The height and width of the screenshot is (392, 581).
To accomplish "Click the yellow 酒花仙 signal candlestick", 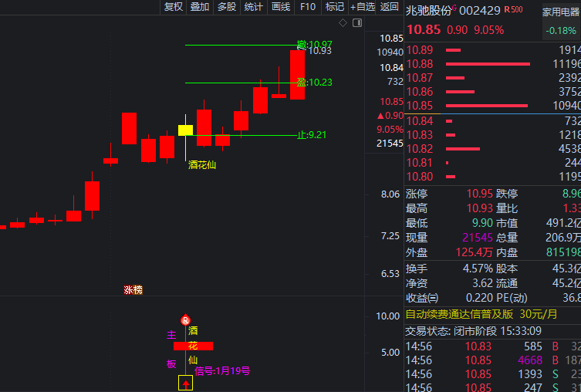I will click(185, 130).
